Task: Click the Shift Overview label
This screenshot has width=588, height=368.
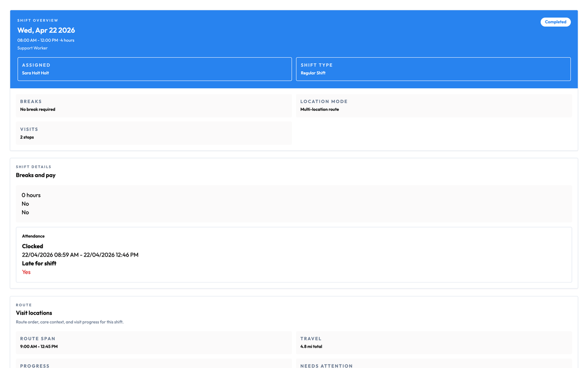Action: (x=38, y=21)
